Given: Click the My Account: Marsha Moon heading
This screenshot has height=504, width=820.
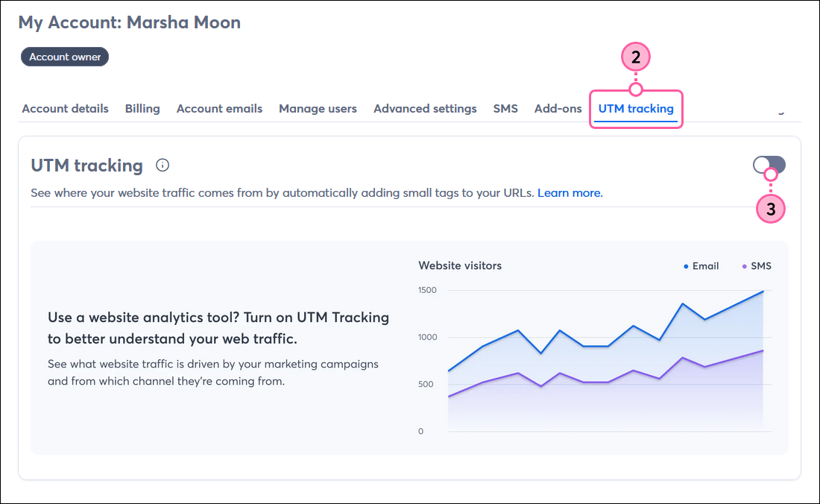Looking at the screenshot, I should pos(129,22).
